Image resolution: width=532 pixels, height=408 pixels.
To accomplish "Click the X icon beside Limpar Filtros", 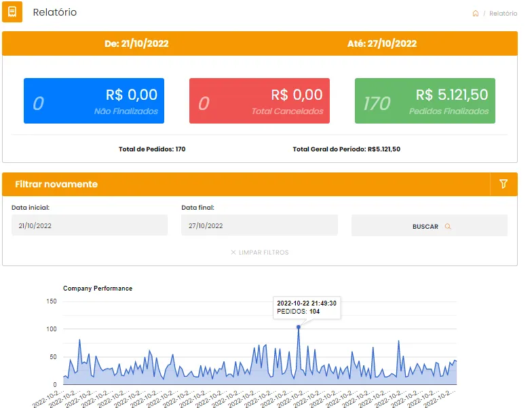I will [x=233, y=253].
